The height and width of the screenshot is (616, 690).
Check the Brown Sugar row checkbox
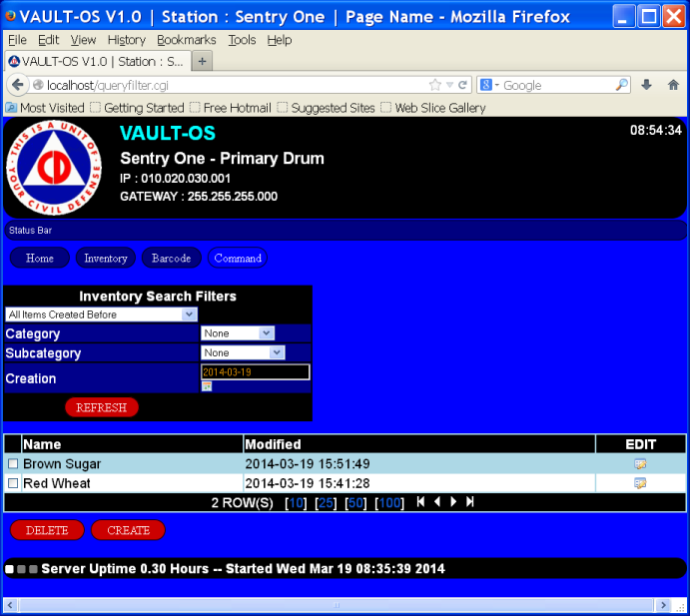(13, 464)
